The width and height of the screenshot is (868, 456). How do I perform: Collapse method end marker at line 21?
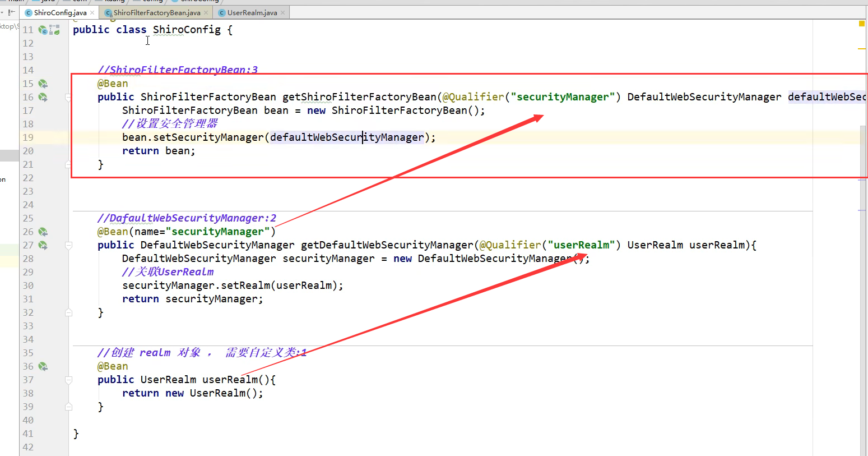[68, 164]
